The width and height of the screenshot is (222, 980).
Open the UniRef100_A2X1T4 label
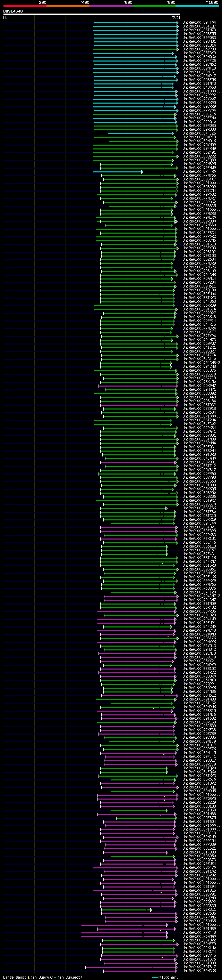pyautogui.click(x=199, y=951)
